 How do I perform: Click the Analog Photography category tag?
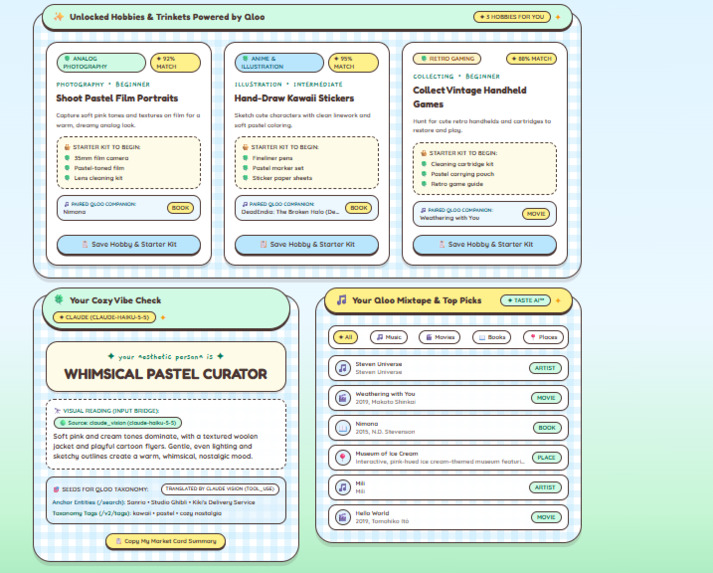[x=101, y=63]
